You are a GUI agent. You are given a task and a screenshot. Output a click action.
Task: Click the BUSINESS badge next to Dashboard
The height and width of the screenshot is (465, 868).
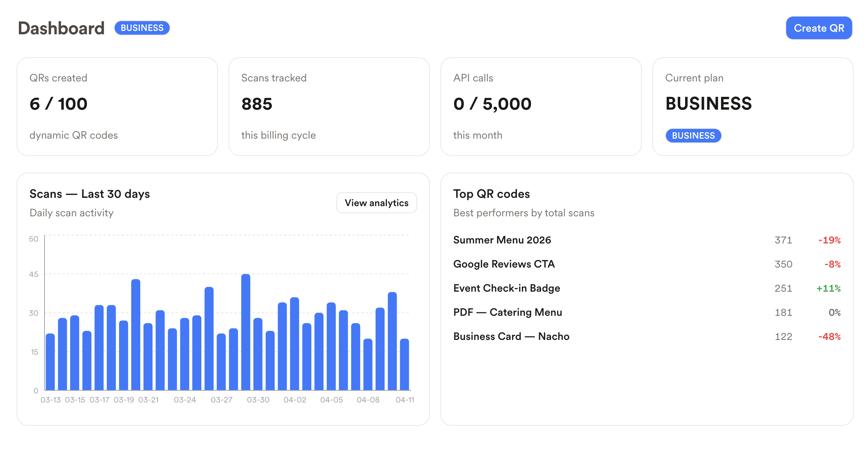point(142,28)
